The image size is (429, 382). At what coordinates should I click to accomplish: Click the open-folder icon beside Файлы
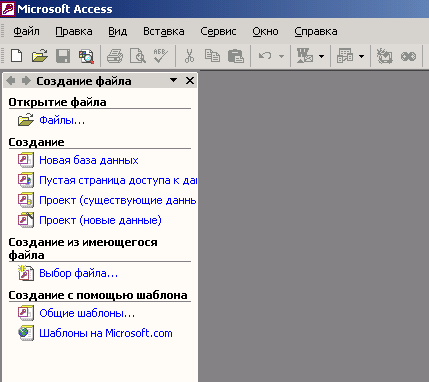[26, 120]
